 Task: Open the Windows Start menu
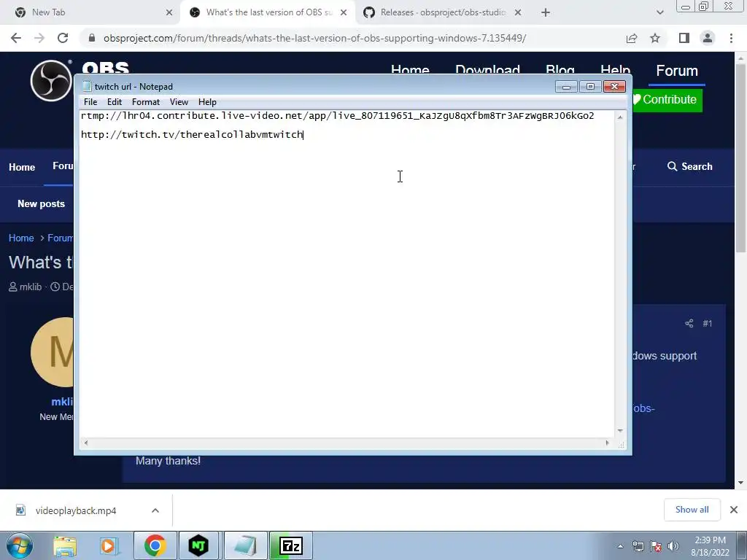20,545
